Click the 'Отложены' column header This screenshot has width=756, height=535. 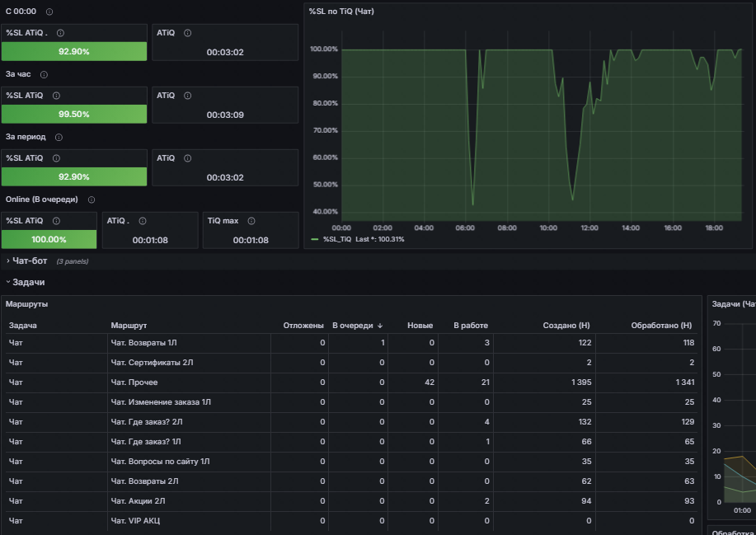(x=303, y=326)
